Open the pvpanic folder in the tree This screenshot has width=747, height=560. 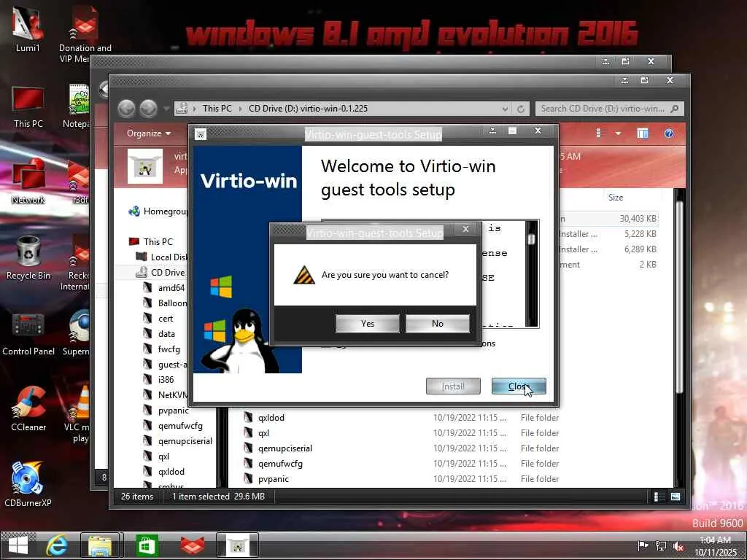[166, 411]
